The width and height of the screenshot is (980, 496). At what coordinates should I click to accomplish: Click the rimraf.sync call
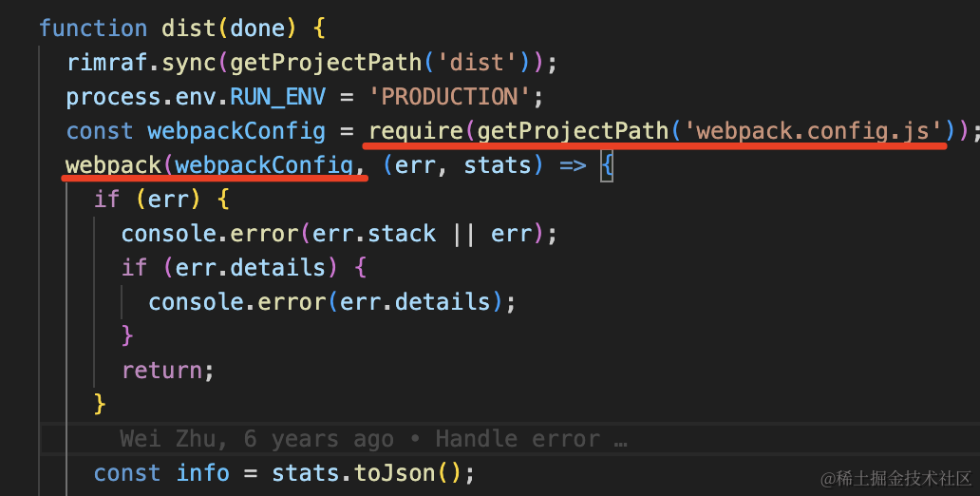(141, 63)
